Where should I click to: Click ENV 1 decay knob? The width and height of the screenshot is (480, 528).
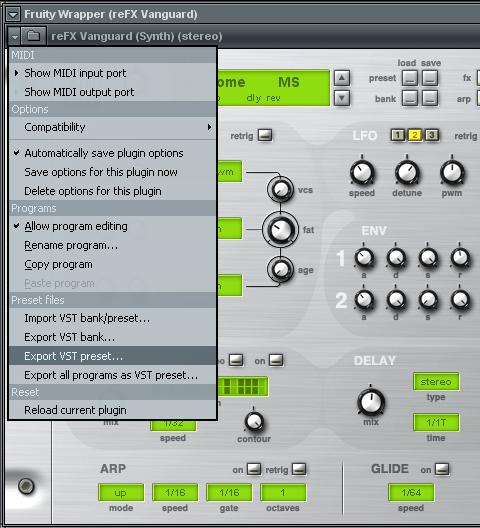click(x=396, y=258)
